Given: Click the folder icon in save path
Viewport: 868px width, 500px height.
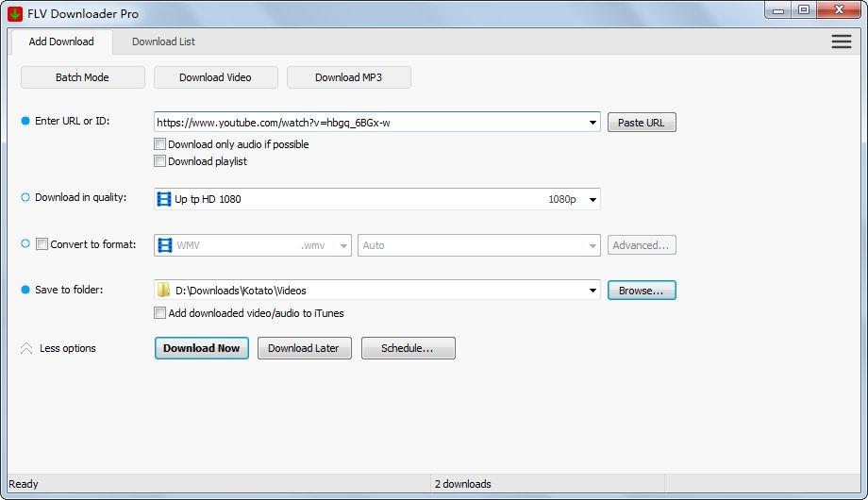Looking at the screenshot, I should (164, 291).
